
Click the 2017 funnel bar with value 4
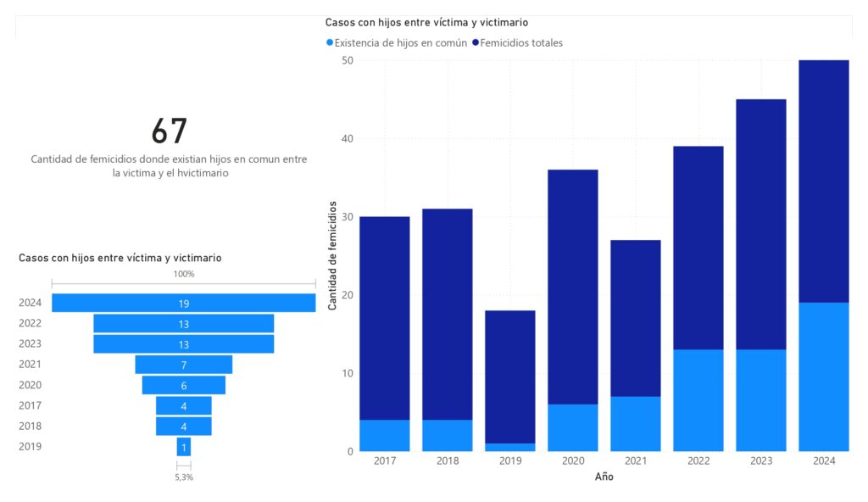[x=183, y=405]
